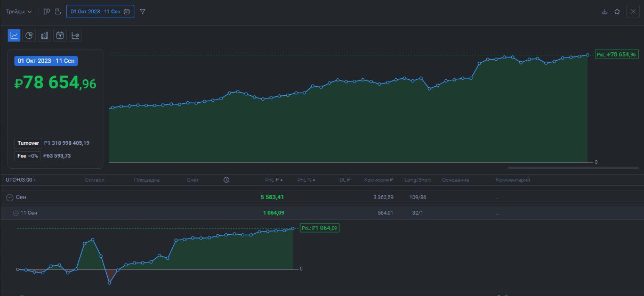Sort by the UTC+03:00 column header
The width and height of the screenshot is (644, 296).
[x=21, y=180]
